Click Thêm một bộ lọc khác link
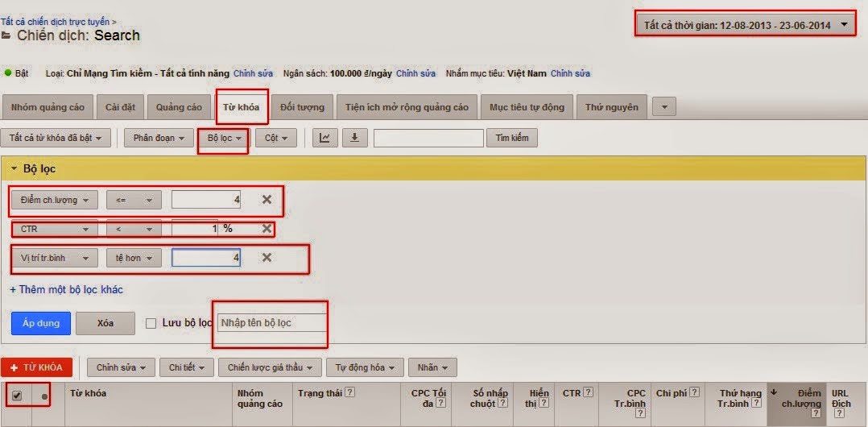 pyautogui.click(x=66, y=290)
